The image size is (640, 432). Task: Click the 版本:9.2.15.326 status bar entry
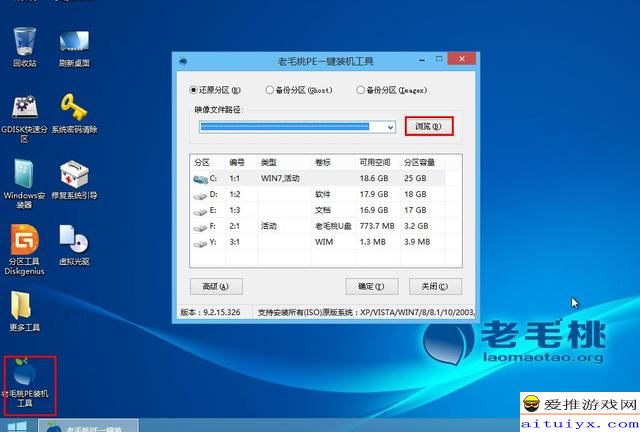210,312
